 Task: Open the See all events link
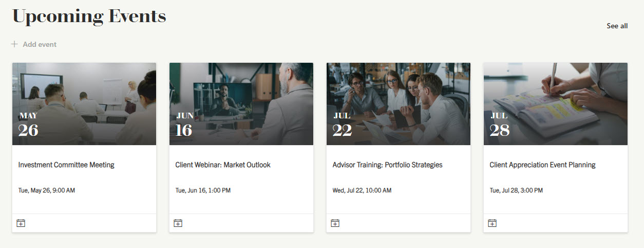tap(617, 26)
